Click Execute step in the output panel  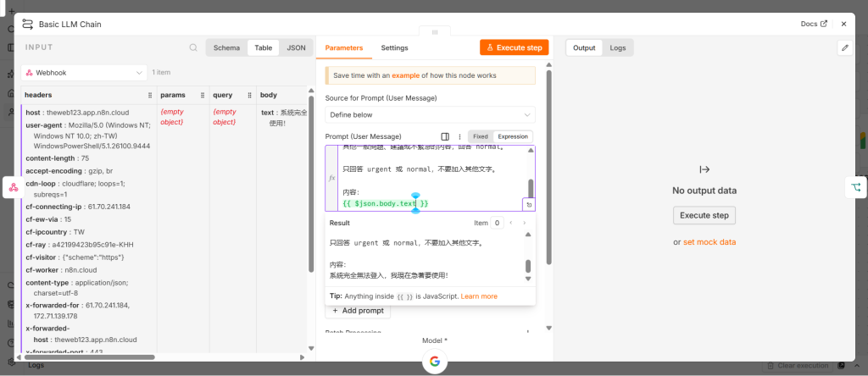[x=704, y=215]
